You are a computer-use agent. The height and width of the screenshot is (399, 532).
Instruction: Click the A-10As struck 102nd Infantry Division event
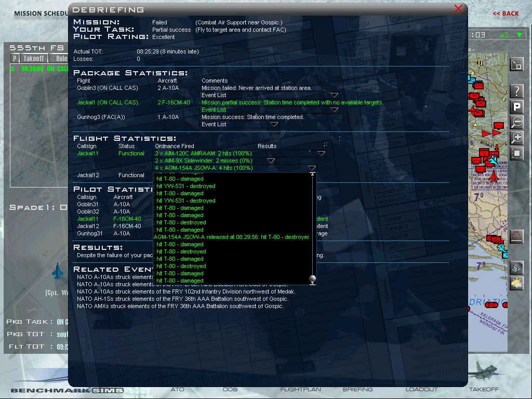pyautogui.click(x=186, y=292)
